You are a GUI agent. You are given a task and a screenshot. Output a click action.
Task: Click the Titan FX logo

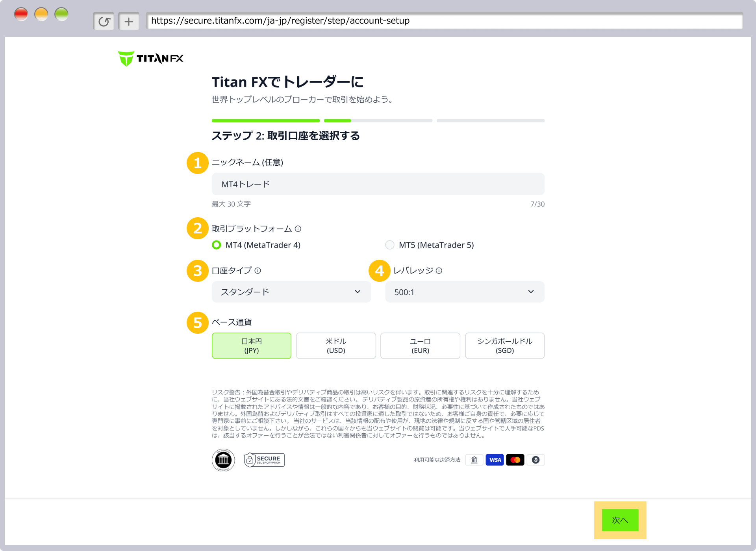click(151, 59)
